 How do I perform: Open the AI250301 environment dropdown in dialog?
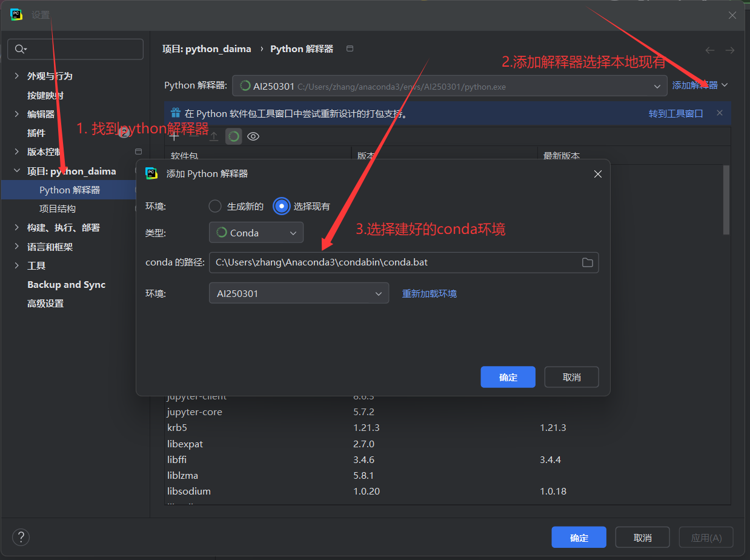299,293
